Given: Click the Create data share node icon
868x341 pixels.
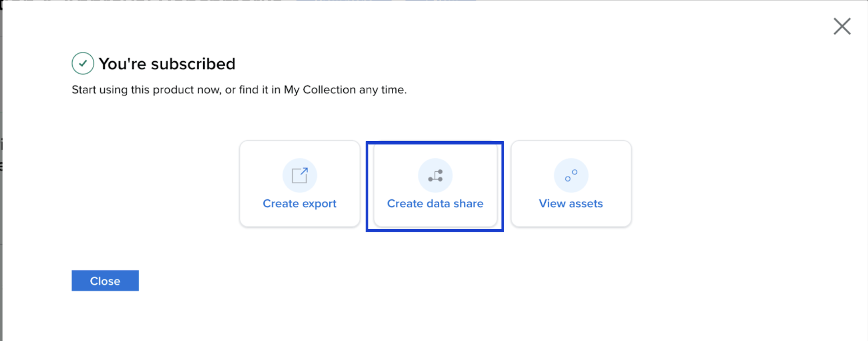Looking at the screenshot, I should (x=435, y=175).
